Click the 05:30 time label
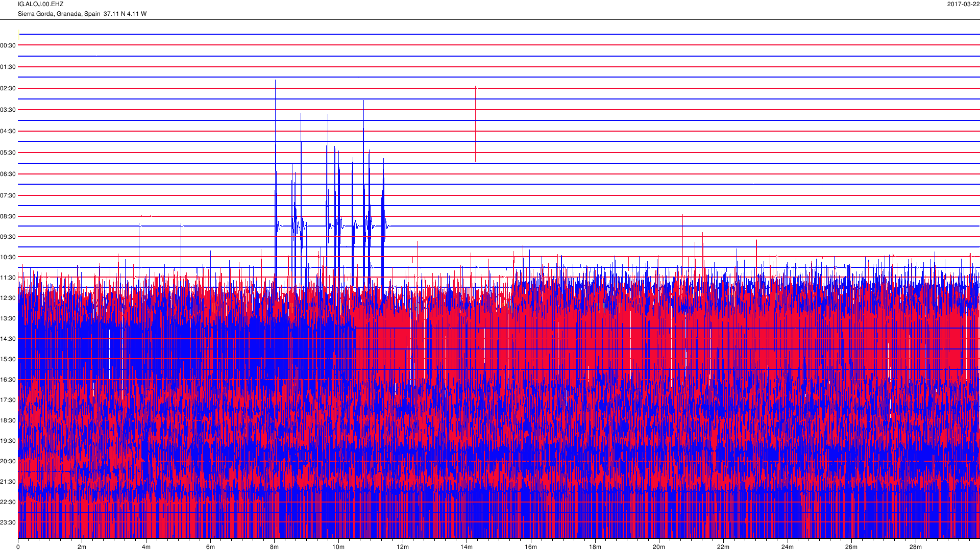 8,153
